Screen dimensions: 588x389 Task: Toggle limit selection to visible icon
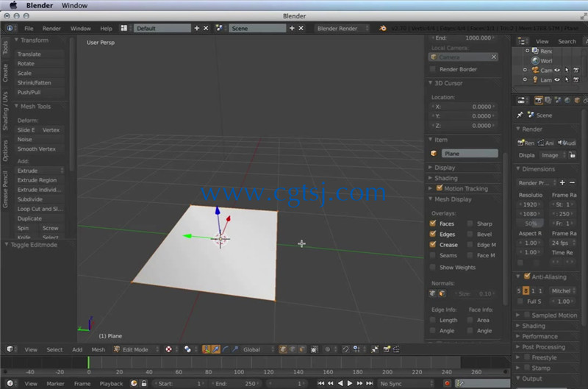coord(315,349)
